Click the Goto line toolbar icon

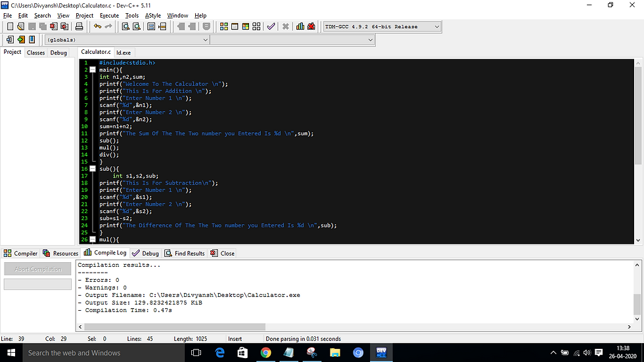[162, 26]
